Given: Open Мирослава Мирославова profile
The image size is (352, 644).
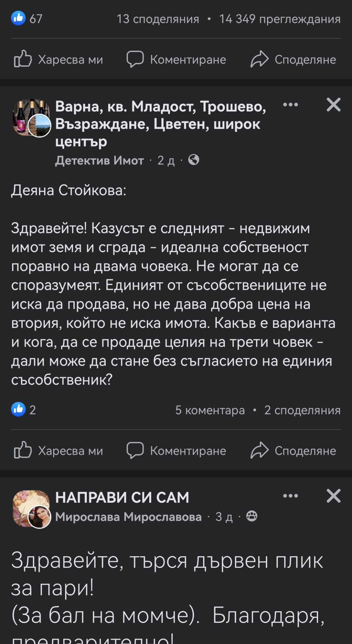Looking at the screenshot, I should tap(128, 517).
